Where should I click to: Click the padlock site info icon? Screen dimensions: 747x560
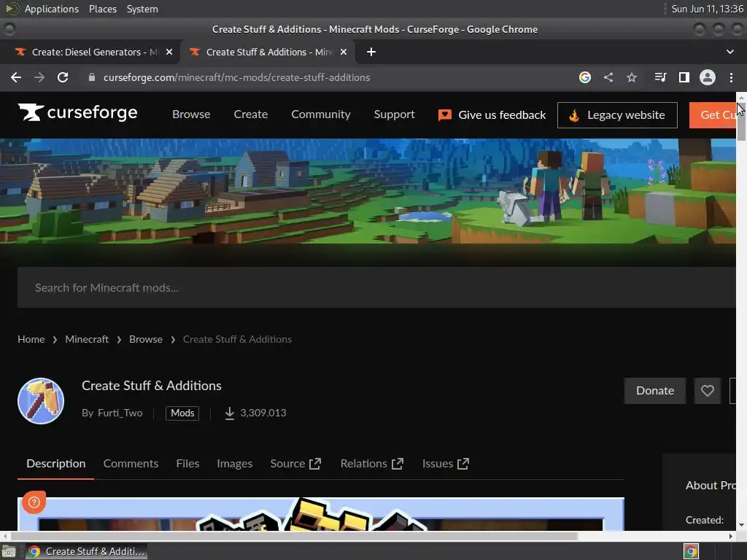pos(92,77)
